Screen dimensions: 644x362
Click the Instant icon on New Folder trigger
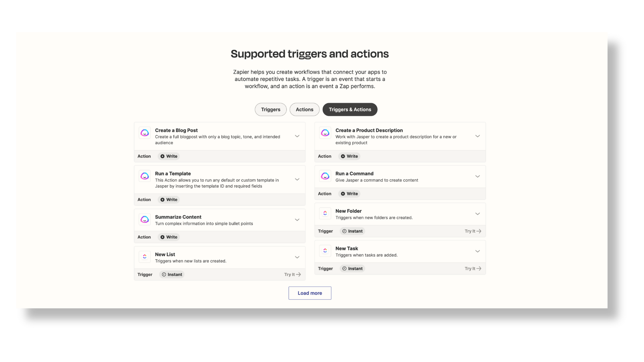point(344,231)
